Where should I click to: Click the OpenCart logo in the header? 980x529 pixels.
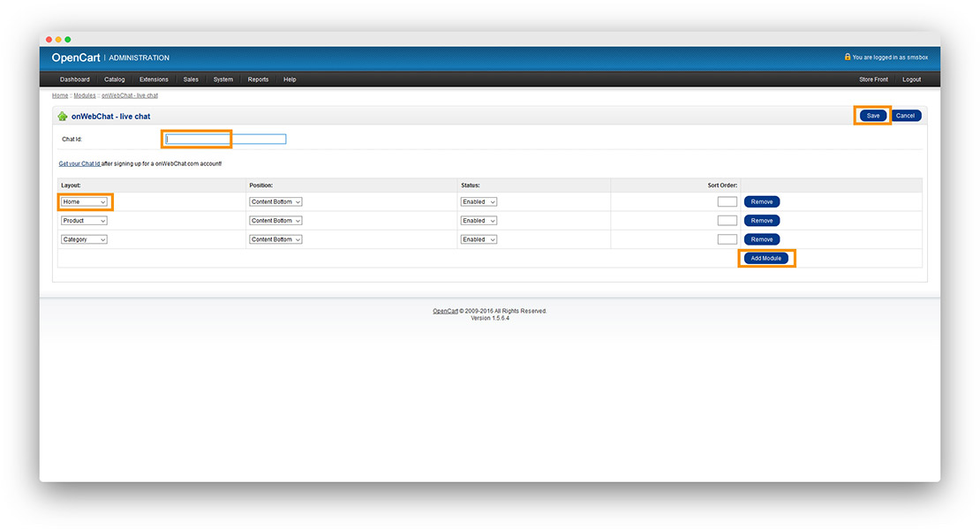point(75,57)
